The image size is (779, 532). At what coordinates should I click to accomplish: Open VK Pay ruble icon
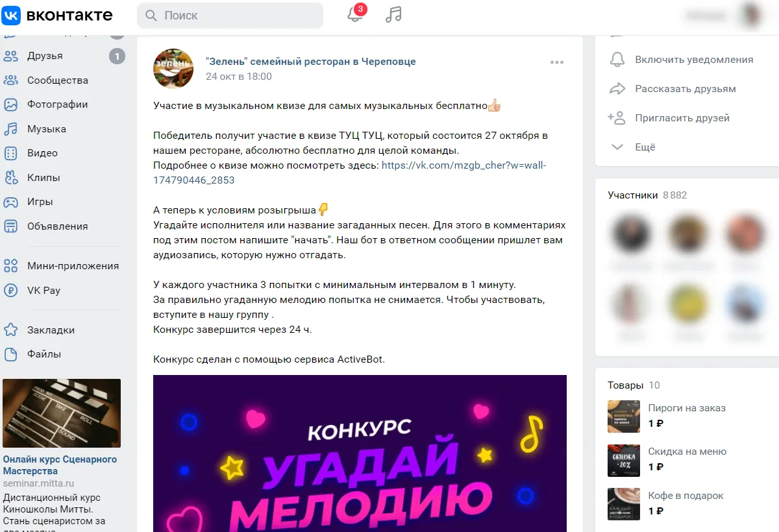pyautogui.click(x=11, y=291)
